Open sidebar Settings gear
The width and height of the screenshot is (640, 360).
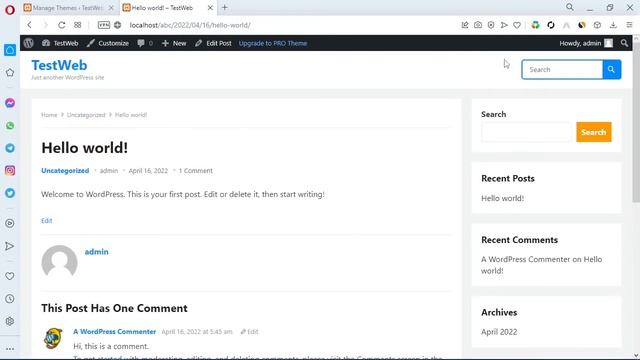tap(10, 321)
